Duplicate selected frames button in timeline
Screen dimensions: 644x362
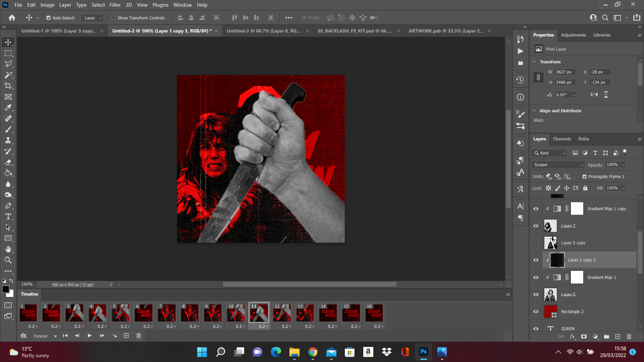126,336
